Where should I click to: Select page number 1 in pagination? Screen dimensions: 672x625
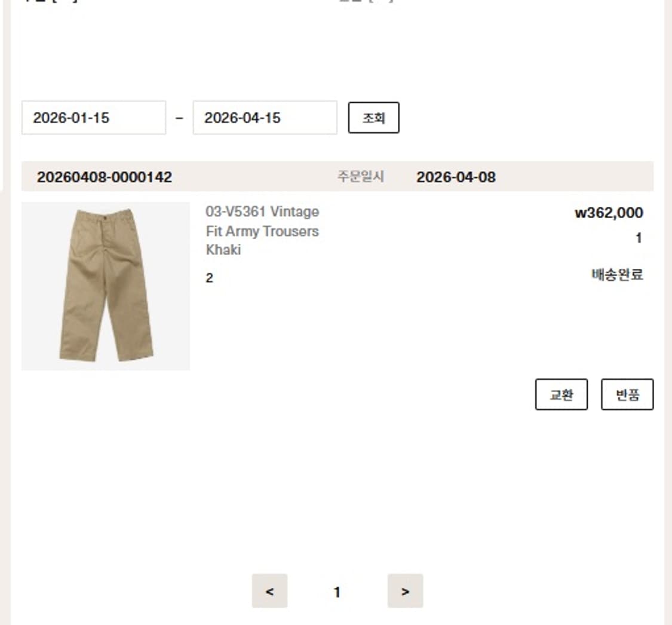337,592
